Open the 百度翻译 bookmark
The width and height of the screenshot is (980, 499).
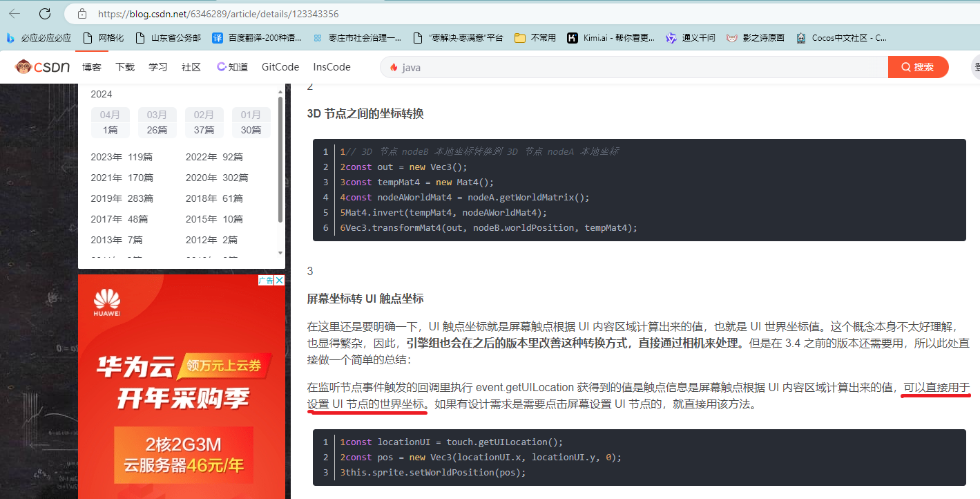(257, 38)
